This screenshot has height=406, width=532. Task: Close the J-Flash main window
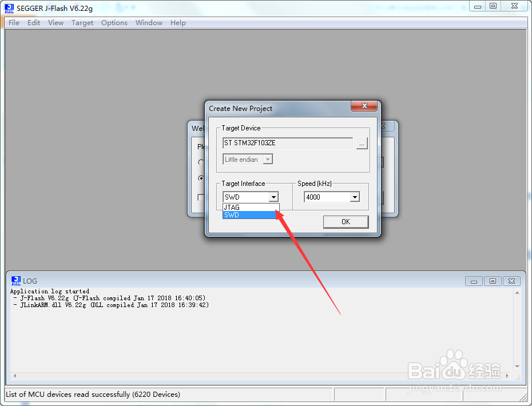coord(514,6)
